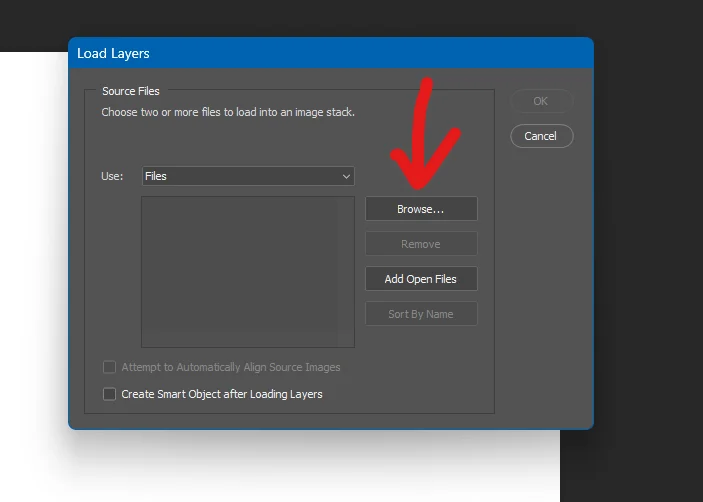Click the "Use:" label
This screenshot has height=502, width=703.
[x=112, y=176]
